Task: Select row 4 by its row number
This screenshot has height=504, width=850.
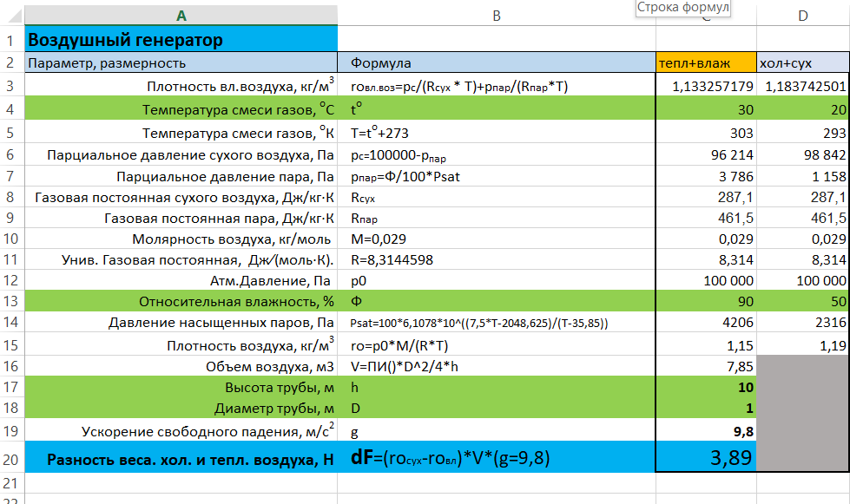Action: pyautogui.click(x=10, y=109)
